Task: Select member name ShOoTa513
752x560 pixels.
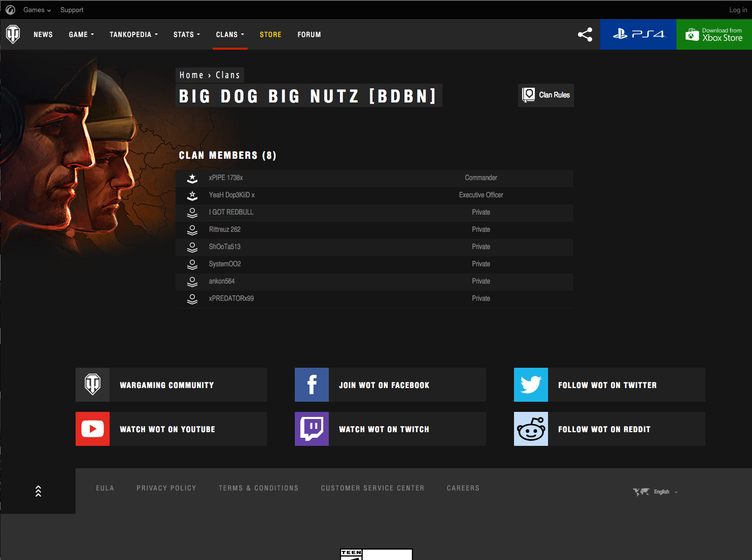Action: 225,247
